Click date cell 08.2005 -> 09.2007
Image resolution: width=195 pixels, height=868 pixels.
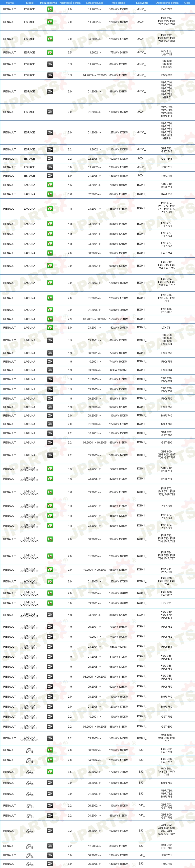tap(95, 677)
